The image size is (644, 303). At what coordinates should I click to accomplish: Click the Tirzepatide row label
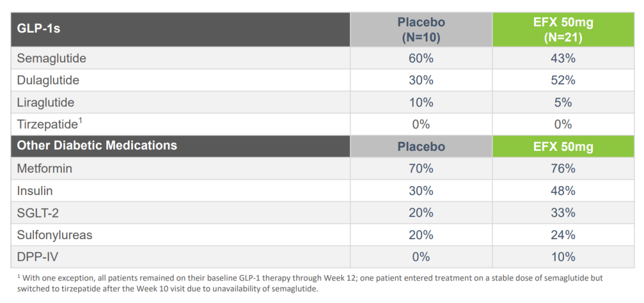[x=48, y=124]
